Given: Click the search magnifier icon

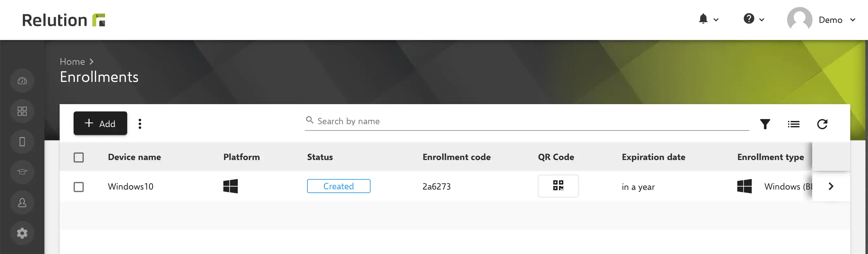Looking at the screenshot, I should point(310,120).
